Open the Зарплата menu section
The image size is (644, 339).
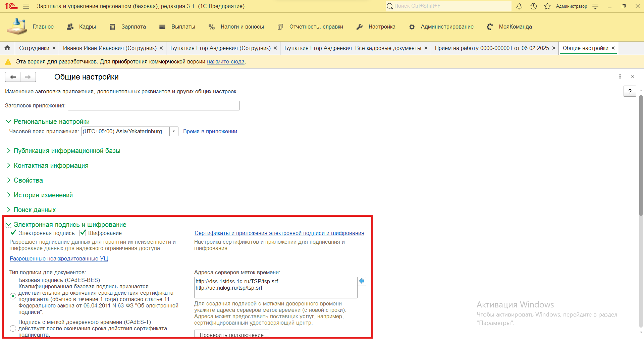tap(133, 27)
